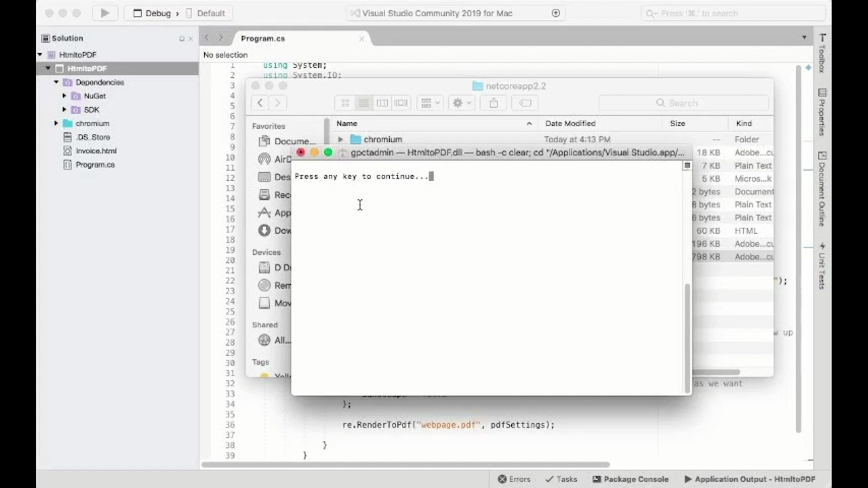Click the editor vertical scrollbar

click(x=798, y=249)
